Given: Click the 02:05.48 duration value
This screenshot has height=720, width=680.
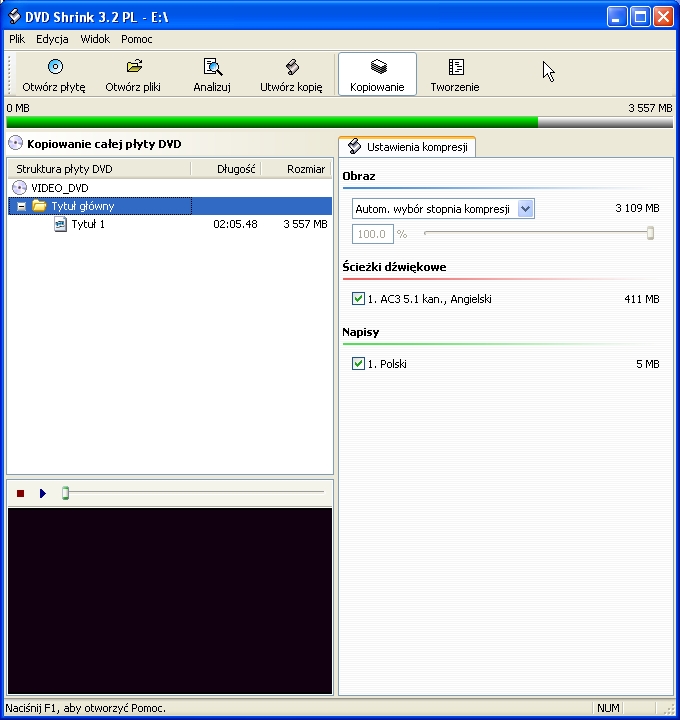Looking at the screenshot, I should [x=235, y=224].
